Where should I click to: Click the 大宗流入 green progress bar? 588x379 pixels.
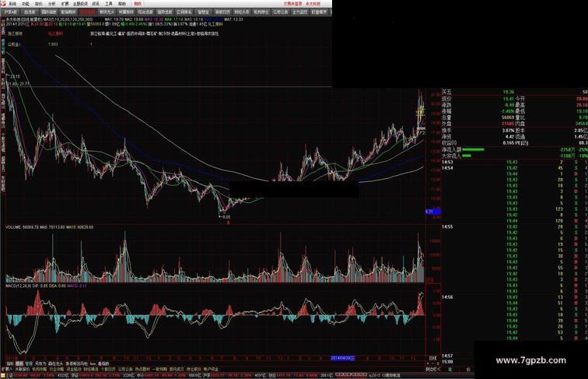(x=467, y=156)
